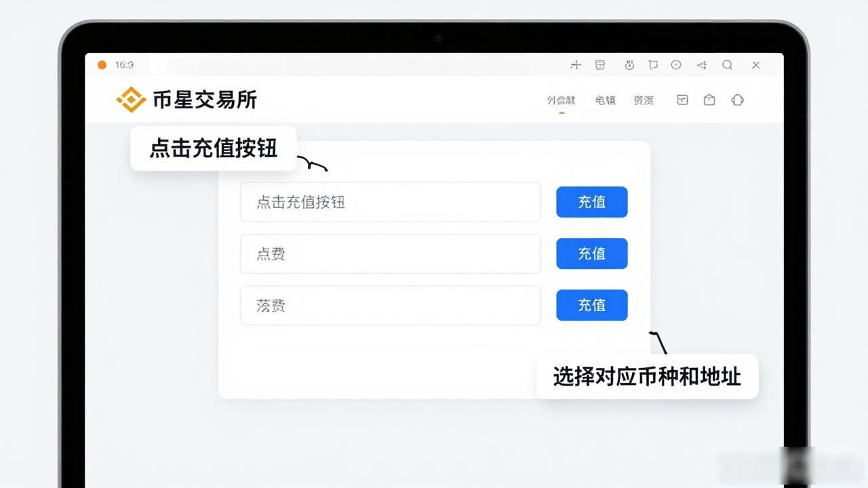This screenshot has height=488, width=868.
Task: Open search with the magnifier icon
Action: pyautogui.click(x=728, y=65)
